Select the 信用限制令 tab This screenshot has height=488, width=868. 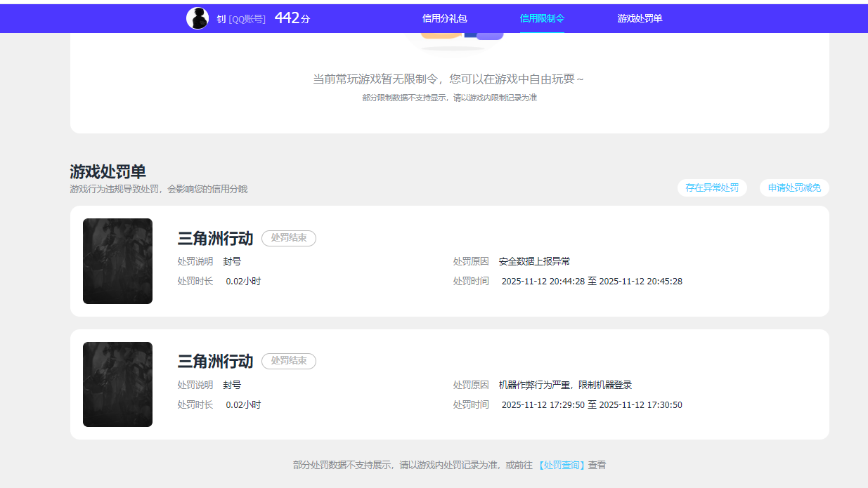tap(541, 18)
